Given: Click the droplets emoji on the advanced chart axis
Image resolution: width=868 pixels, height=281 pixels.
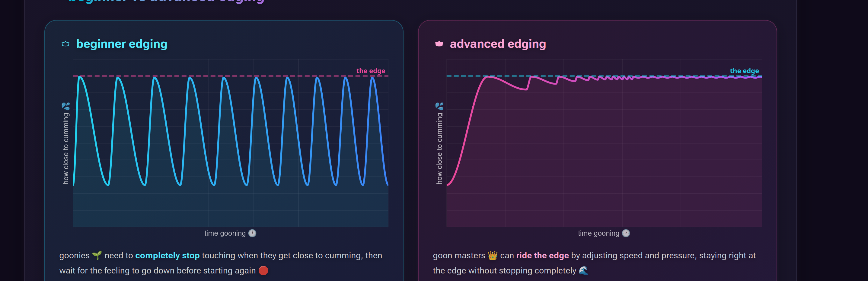Looking at the screenshot, I should tap(439, 106).
